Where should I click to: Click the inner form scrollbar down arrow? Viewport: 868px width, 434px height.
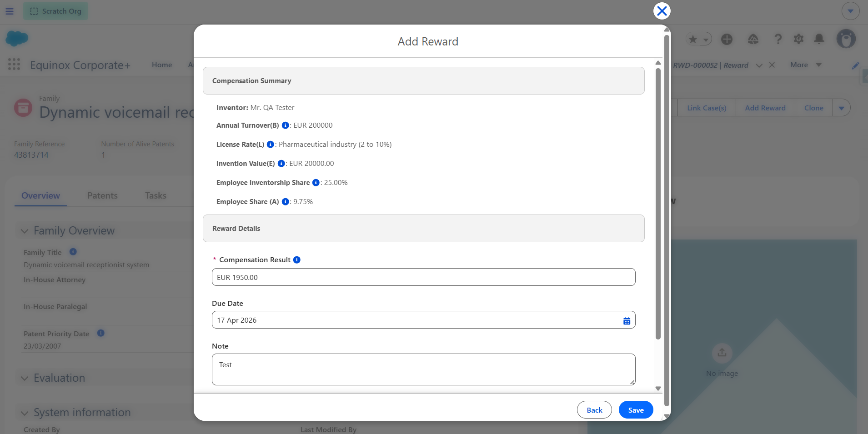(x=658, y=389)
